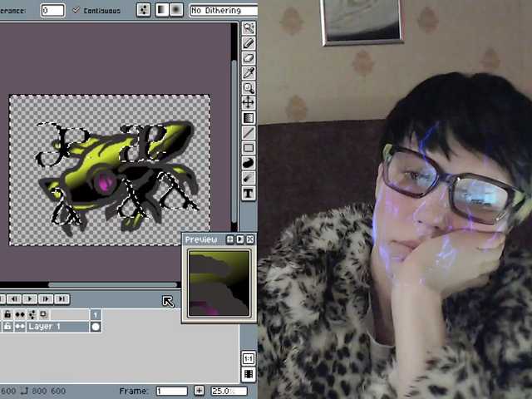Screen dimensions: 532x399
Task: Choose the Eyedropper tool
Action: click(x=248, y=73)
